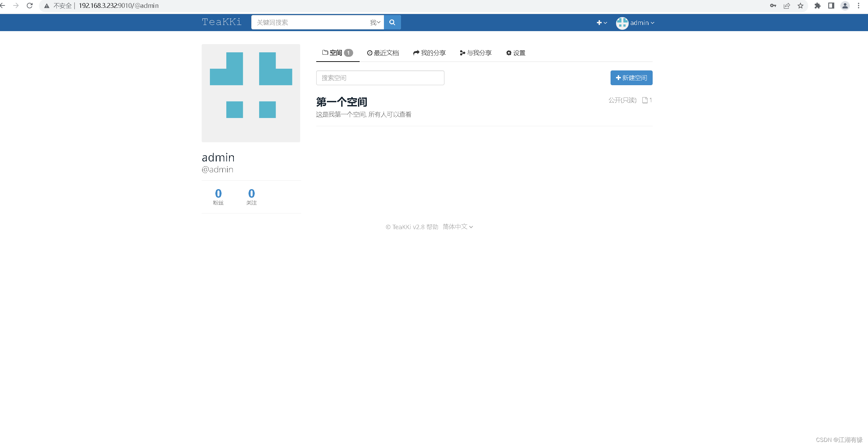Expand the admin account dropdown menu
This screenshot has height=446, width=868.
[x=641, y=23]
